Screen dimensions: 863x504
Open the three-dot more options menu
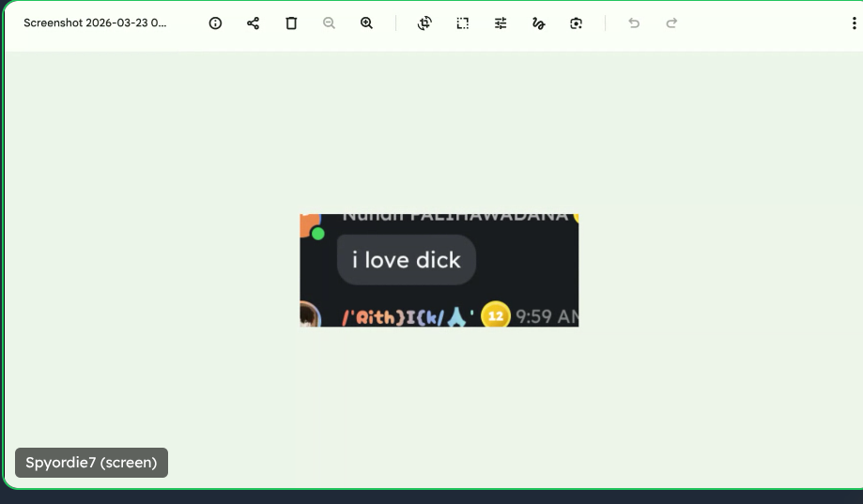[x=854, y=23]
